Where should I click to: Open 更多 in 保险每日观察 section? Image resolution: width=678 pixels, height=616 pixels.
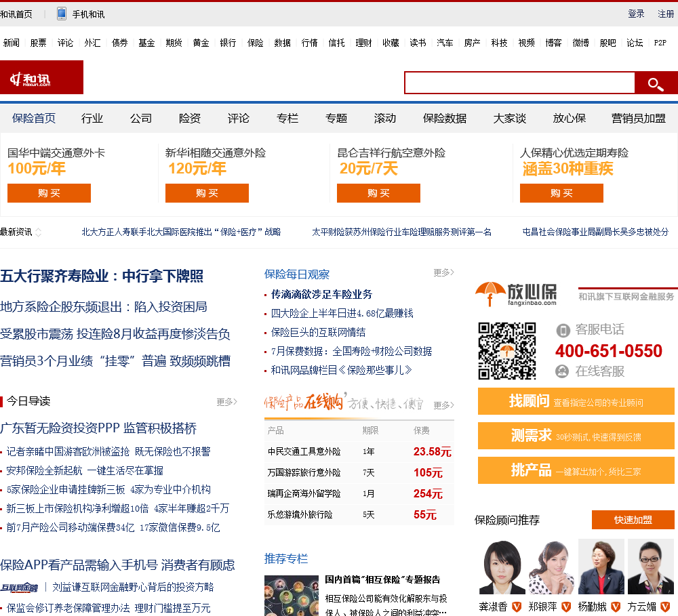pyautogui.click(x=443, y=272)
